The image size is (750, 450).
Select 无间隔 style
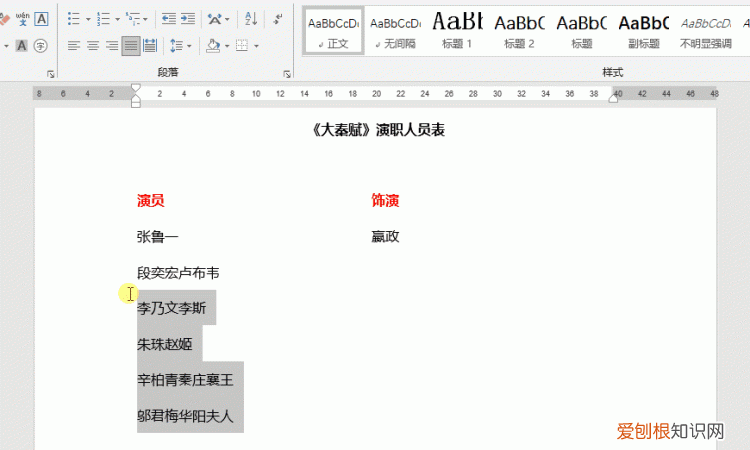pos(396,32)
